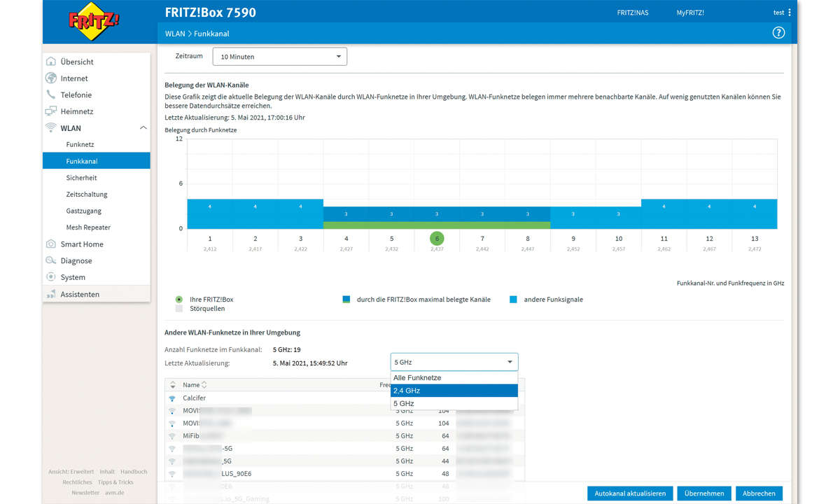Viewport: 840px width, 504px height.
Task: Click Störquellen legend swatch
Action: click(179, 308)
